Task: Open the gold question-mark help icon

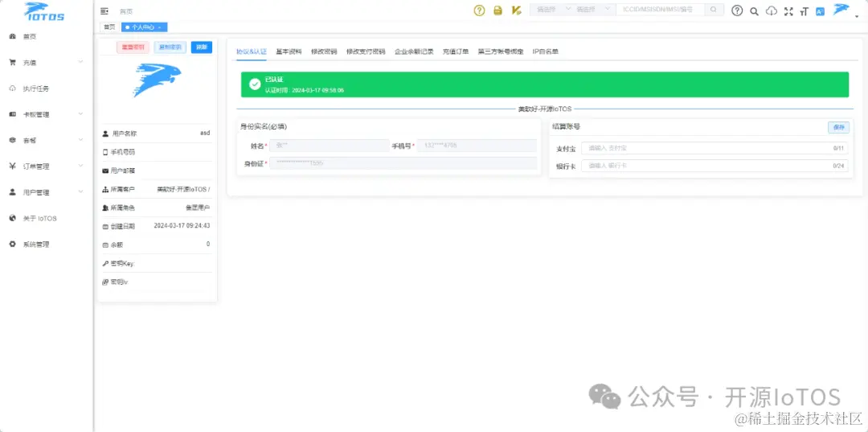Action: click(479, 10)
